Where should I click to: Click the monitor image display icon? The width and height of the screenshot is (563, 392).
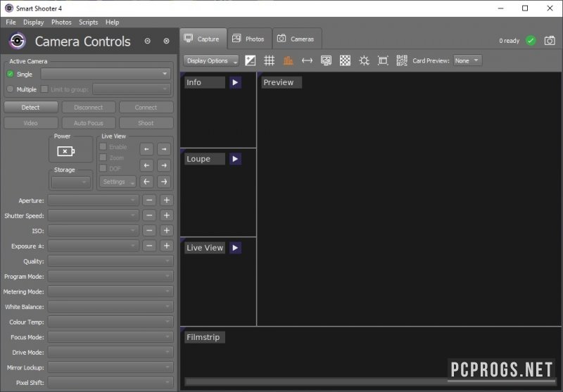coord(326,61)
